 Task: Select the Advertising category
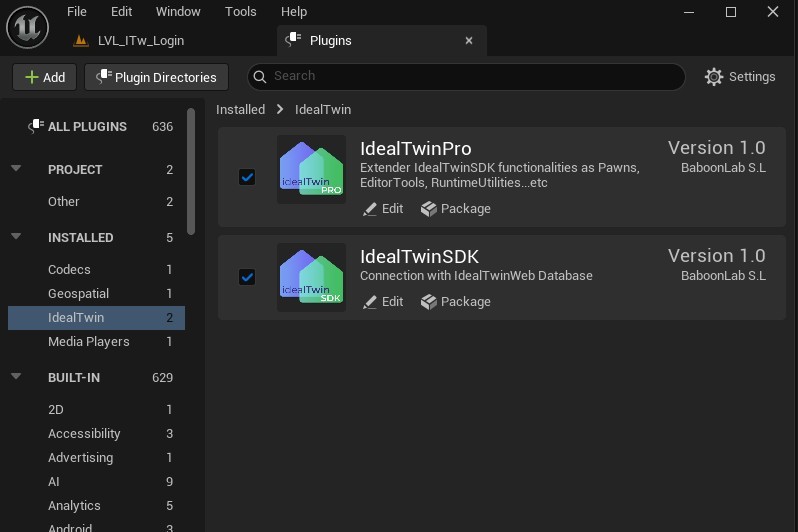pyautogui.click(x=97, y=458)
